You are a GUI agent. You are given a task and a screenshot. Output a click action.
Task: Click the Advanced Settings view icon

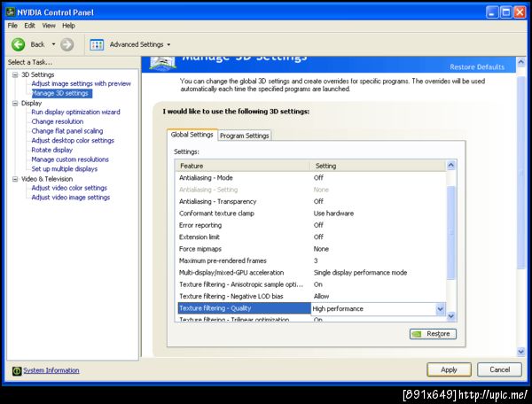(x=97, y=44)
